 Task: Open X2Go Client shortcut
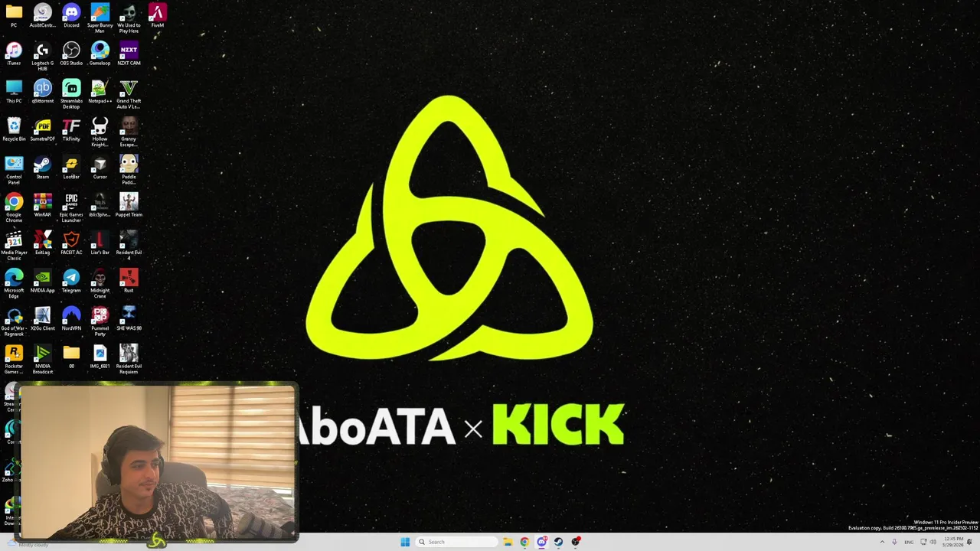(43, 319)
